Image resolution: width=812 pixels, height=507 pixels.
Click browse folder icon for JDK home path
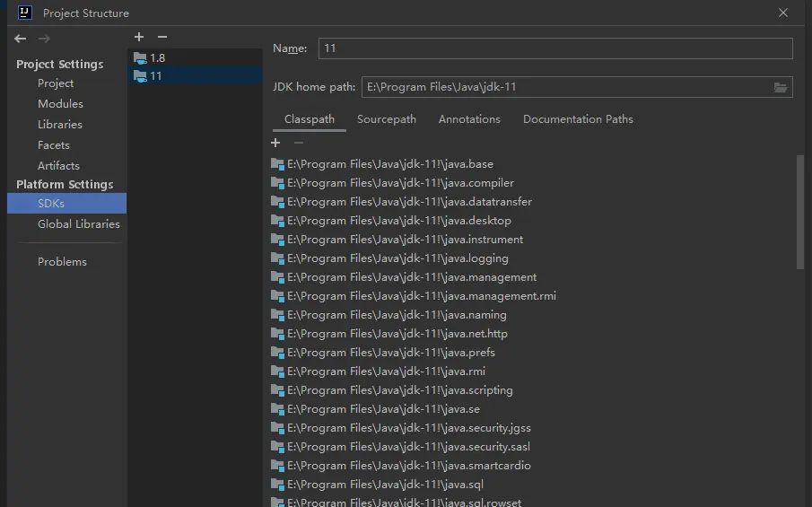pos(781,87)
